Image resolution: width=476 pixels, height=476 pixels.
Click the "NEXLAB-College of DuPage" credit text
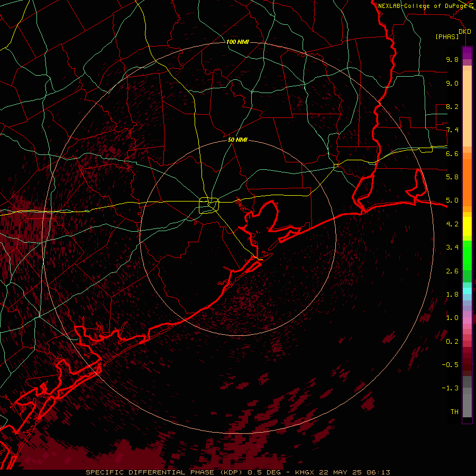tap(424, 6)
